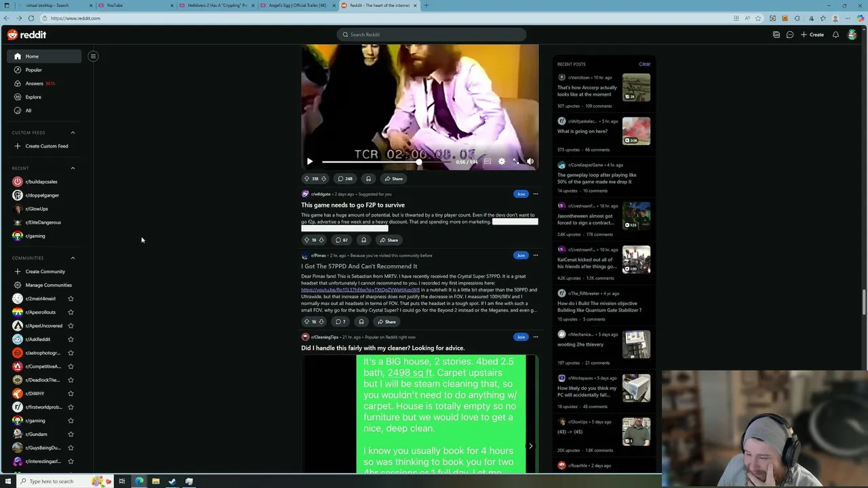Downvote the r/Pimax 57PPD post
Image resolution: width=868 pixels, height=488 pixels.
[321, 322]
